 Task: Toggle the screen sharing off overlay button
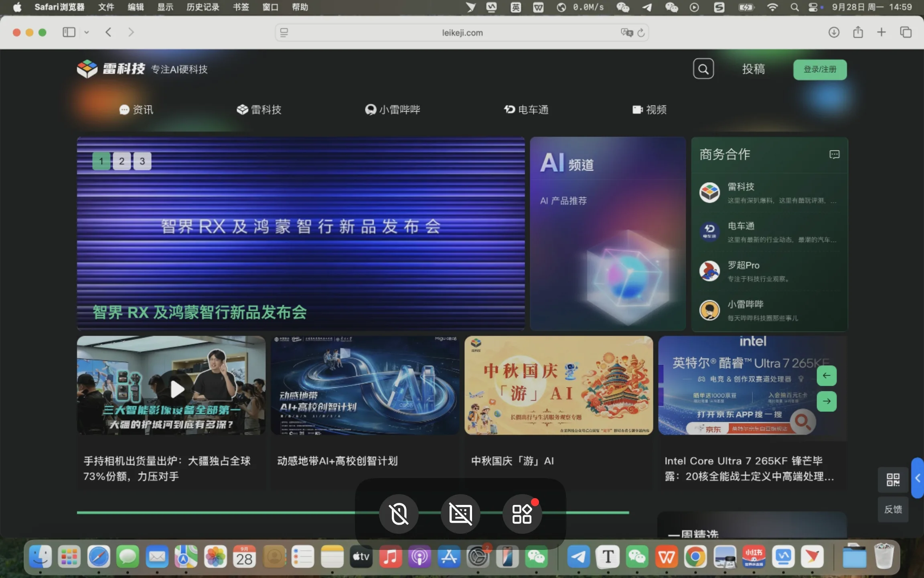(460, 514)
